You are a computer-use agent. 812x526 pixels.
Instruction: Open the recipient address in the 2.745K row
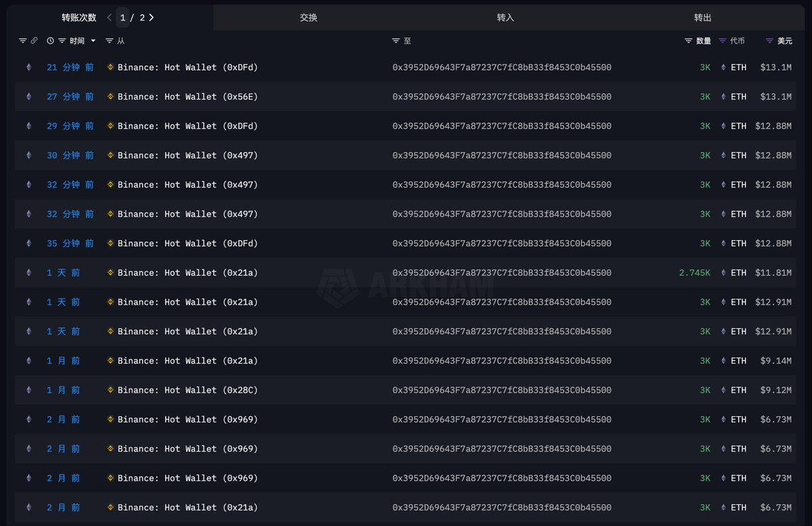[502, 273]
